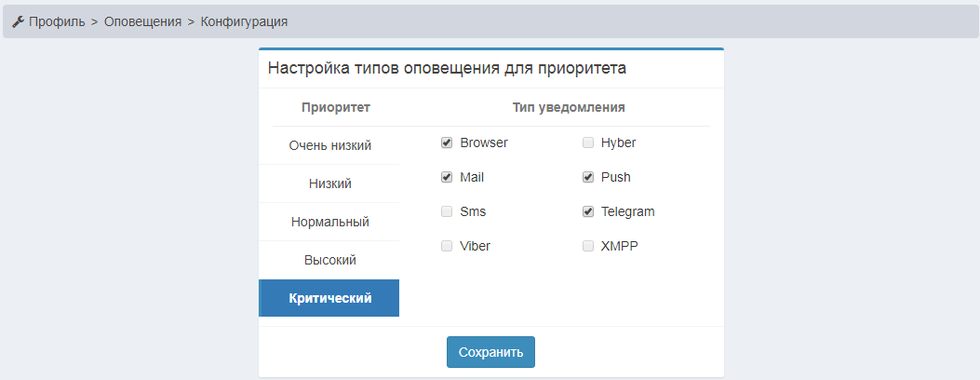Screen dimensions: 980x380
Task: Open Оповещения breadcrumb link
Action: [142, 21]
